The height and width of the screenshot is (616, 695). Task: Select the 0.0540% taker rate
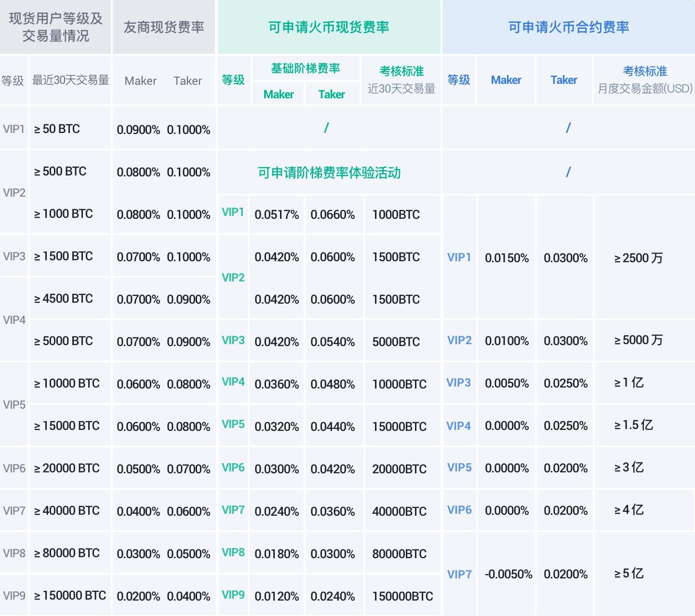tap(333, 342)
